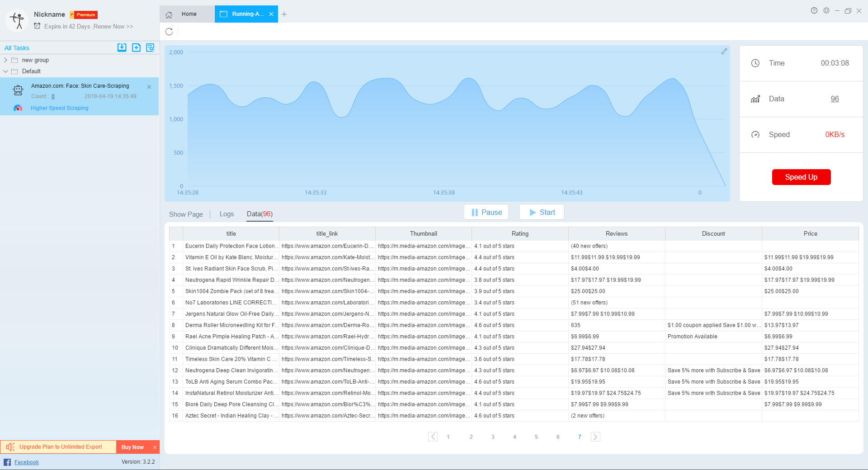Pause the running task
Image resolution: width=868 pixels, height=470 pixels.
(x=486, y=212)
